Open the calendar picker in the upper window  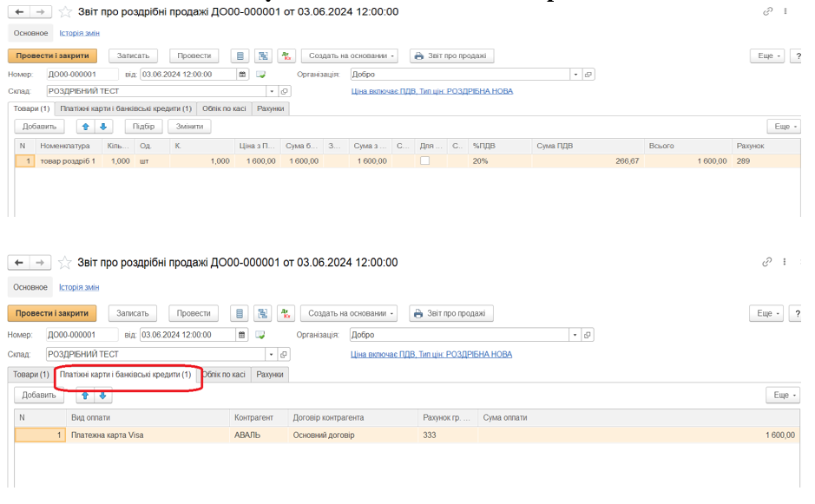(x=242, y=75)
